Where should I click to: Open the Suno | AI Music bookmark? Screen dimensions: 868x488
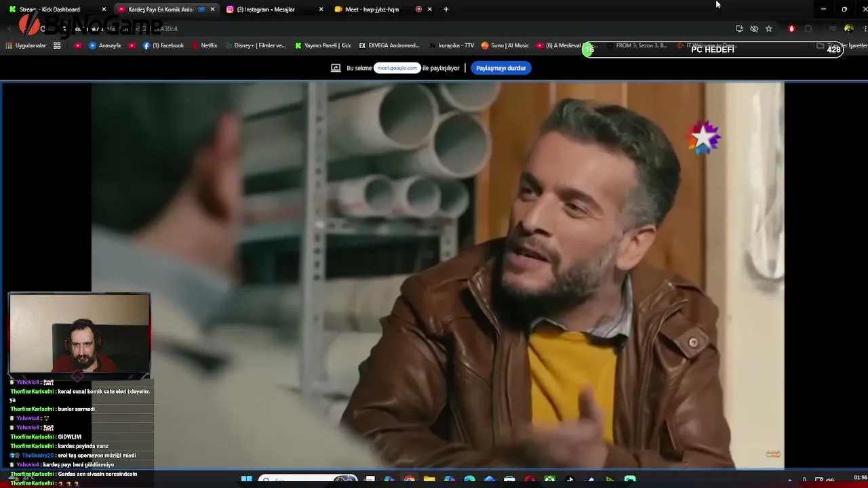coord(505,45)
